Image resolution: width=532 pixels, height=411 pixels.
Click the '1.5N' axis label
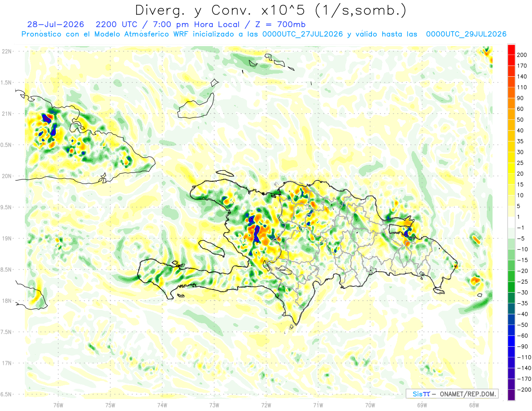6,83
